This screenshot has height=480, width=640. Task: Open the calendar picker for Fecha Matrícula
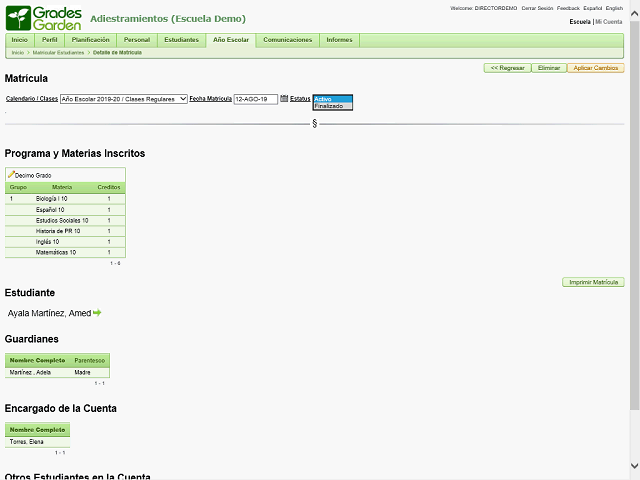[284, 98]
